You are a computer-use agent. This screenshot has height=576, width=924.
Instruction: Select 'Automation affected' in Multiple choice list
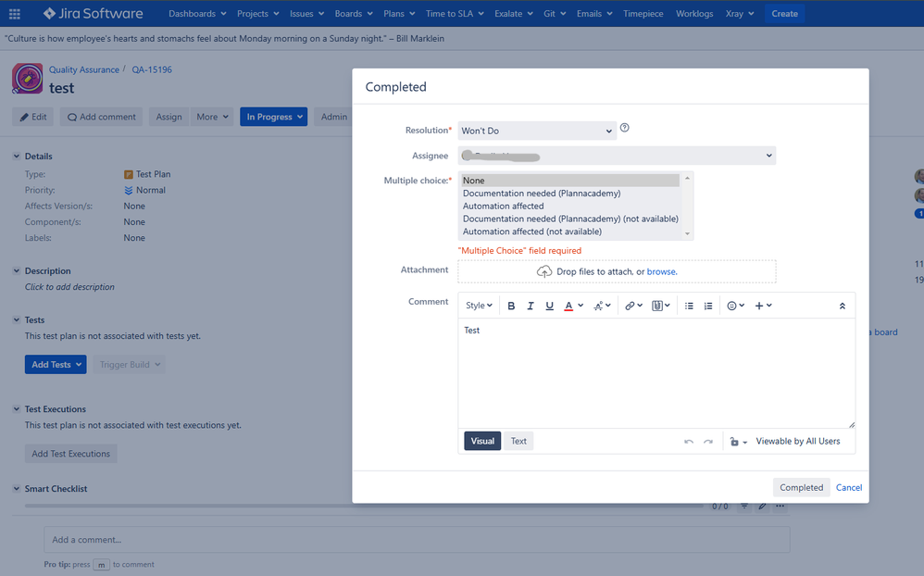click(504, 207)
